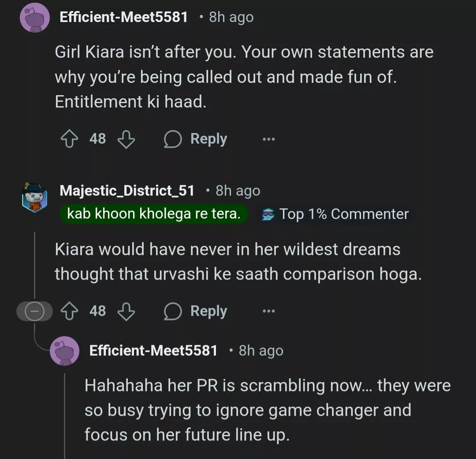Click Efficient-Meet5581 avatar in nested reply
The width and height of the screenshot is (476, 459).
coord(65,351)
